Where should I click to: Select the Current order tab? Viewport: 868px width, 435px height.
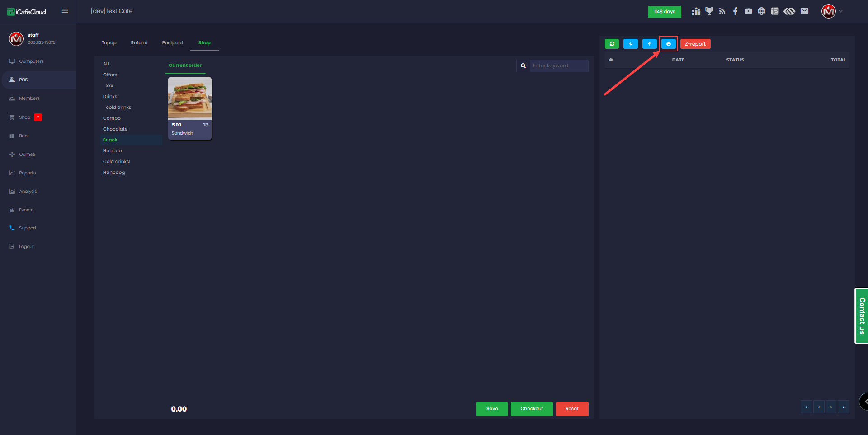[185, 65]
